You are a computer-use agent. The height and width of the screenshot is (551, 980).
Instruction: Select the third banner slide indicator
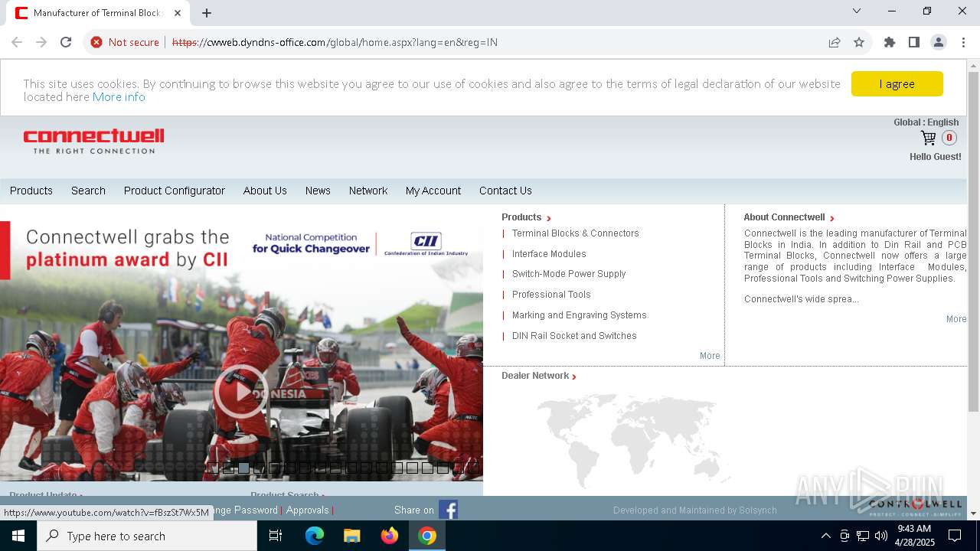tap(243, 468)
